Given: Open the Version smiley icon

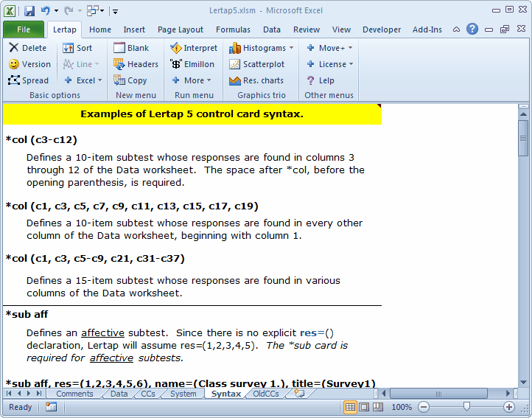Looking at the screenshot, I should 13,64.
